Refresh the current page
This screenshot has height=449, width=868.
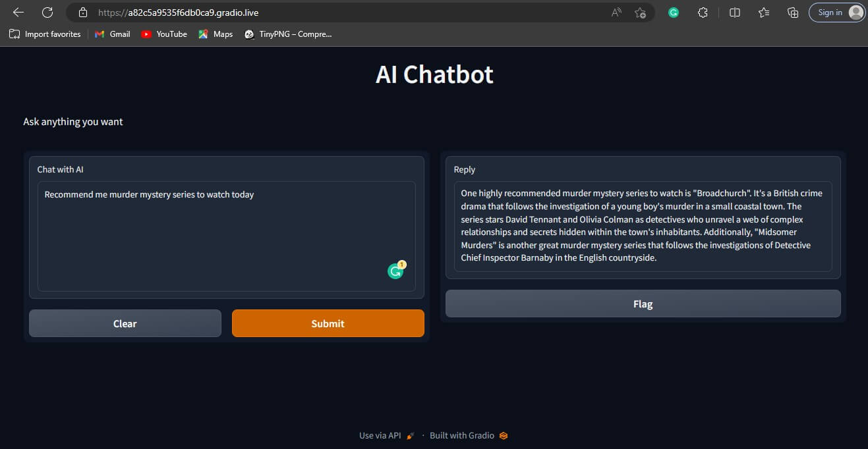pos(47,13)
